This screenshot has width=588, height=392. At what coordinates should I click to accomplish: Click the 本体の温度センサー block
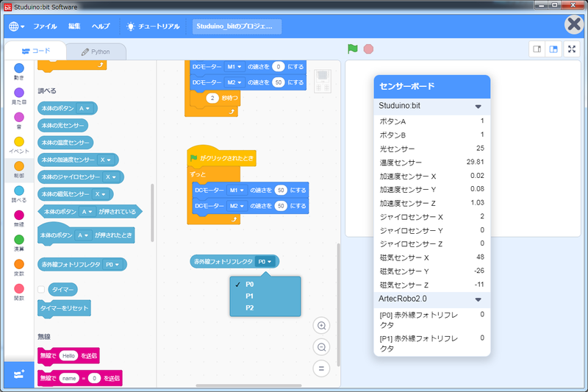[65, 143]
